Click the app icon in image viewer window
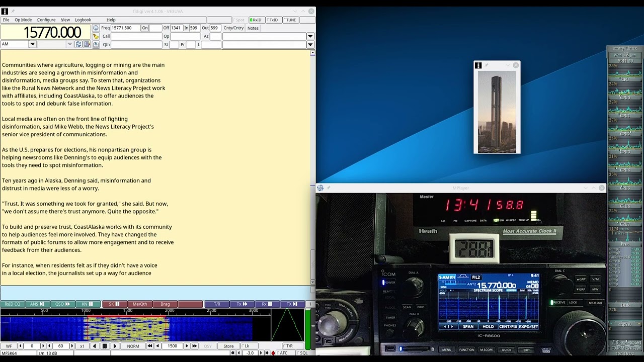 478,65
